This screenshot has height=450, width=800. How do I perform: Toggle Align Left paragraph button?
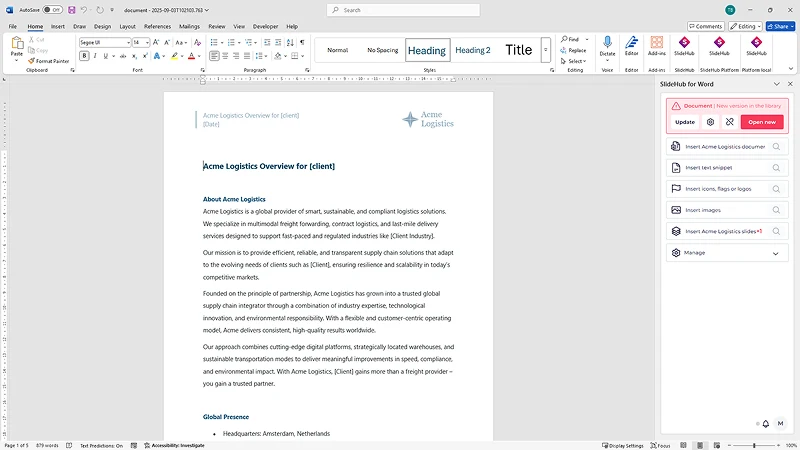point(214,56)
